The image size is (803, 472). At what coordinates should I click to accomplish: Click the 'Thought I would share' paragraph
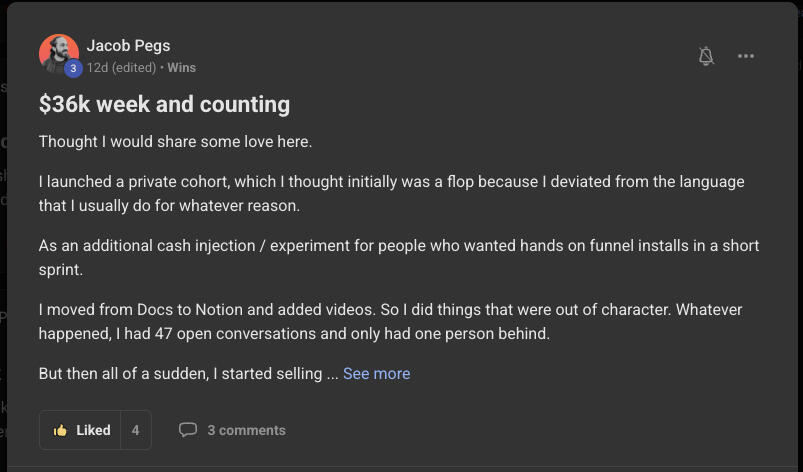pyautogui.click(x=175, y=141)
